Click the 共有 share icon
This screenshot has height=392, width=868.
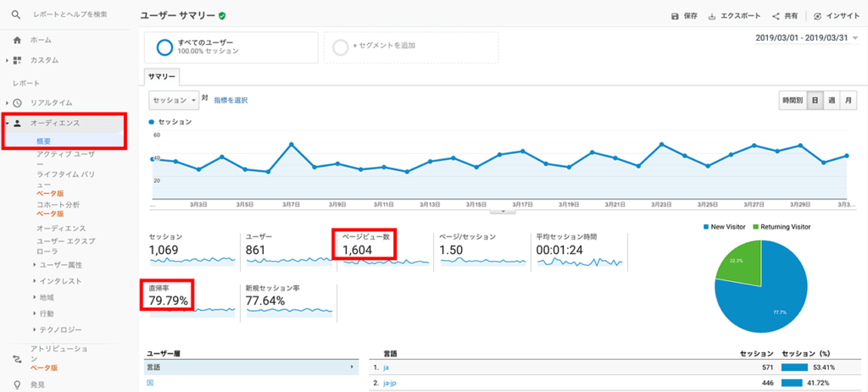pos(776,17)
